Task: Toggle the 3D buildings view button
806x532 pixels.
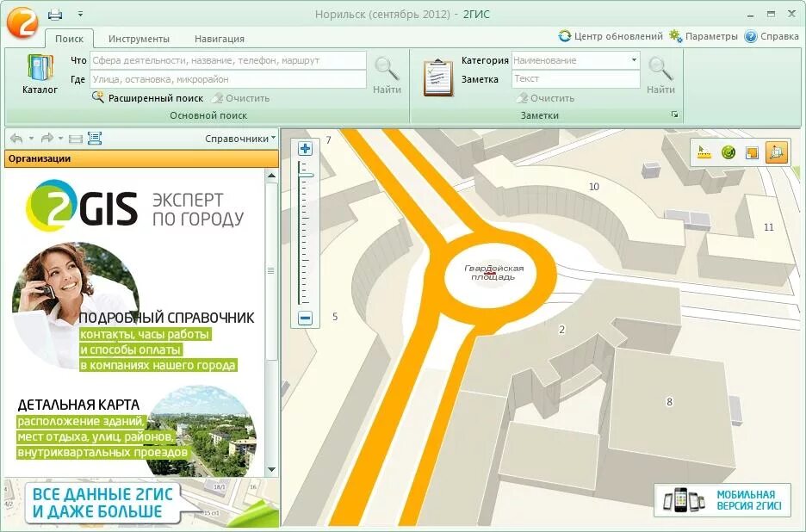Action: pos(776,152)
